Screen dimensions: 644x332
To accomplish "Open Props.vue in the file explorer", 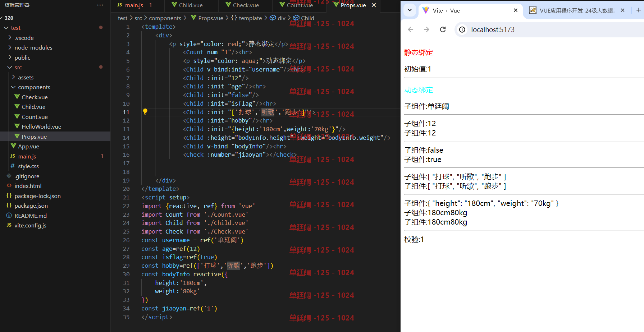I will (x=55, y=137).
